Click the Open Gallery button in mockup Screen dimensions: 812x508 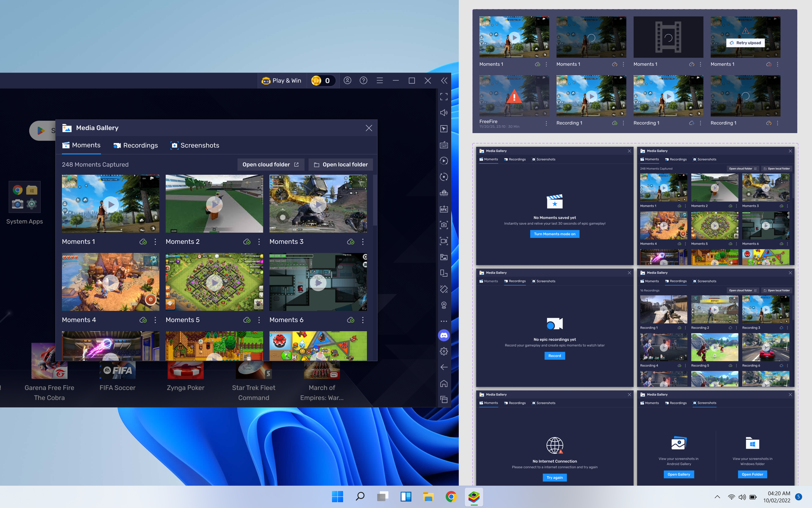[x=679, y=475]
